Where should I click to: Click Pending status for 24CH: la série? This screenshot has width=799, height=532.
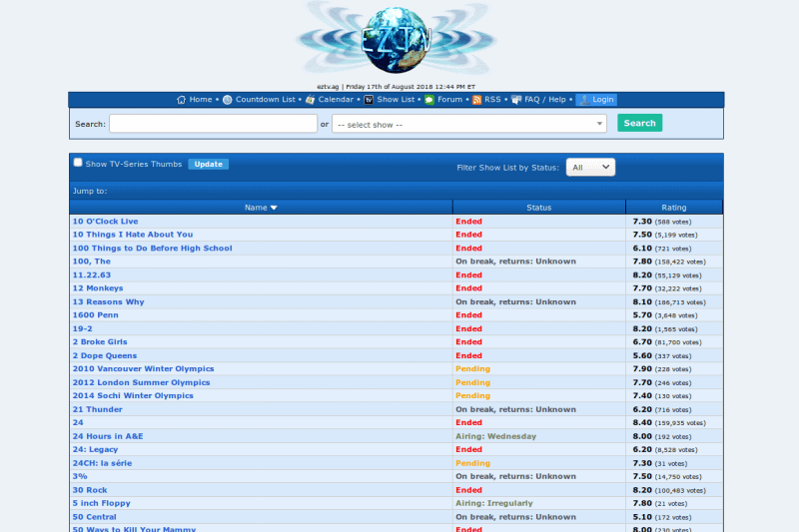click(x=472, y=463)
